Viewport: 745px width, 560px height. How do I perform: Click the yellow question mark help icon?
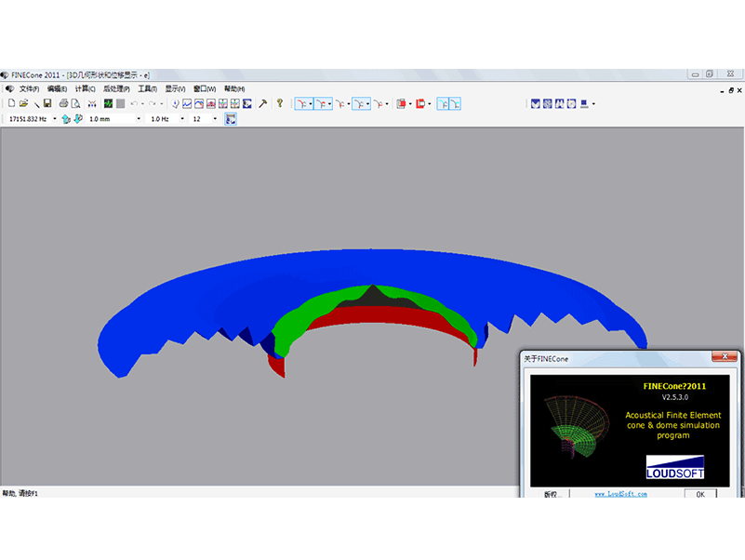point(279,103)
